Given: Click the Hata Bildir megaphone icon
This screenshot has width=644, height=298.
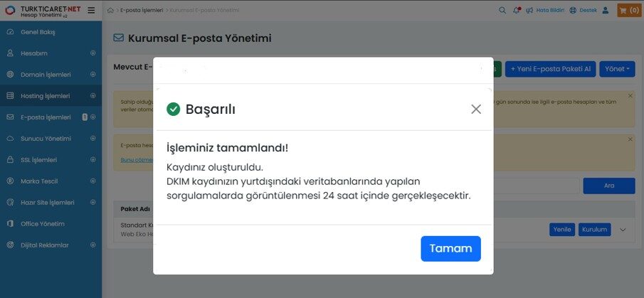Looking at the screenshot, I should pos(529,10).
